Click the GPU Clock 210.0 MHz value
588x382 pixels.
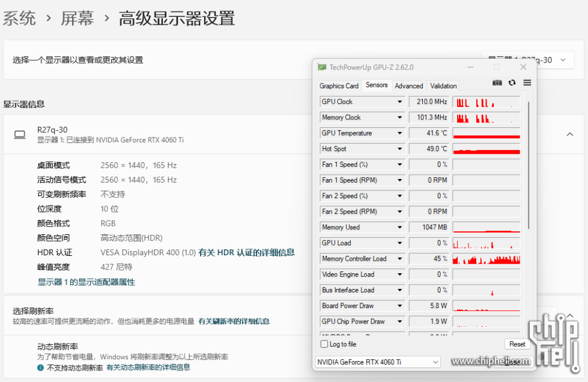pos(429,102)
